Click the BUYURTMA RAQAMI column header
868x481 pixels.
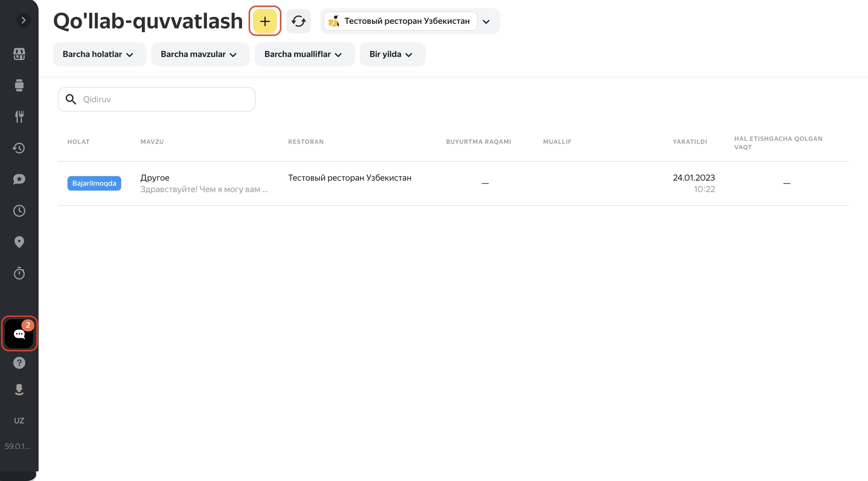[479, 142]
